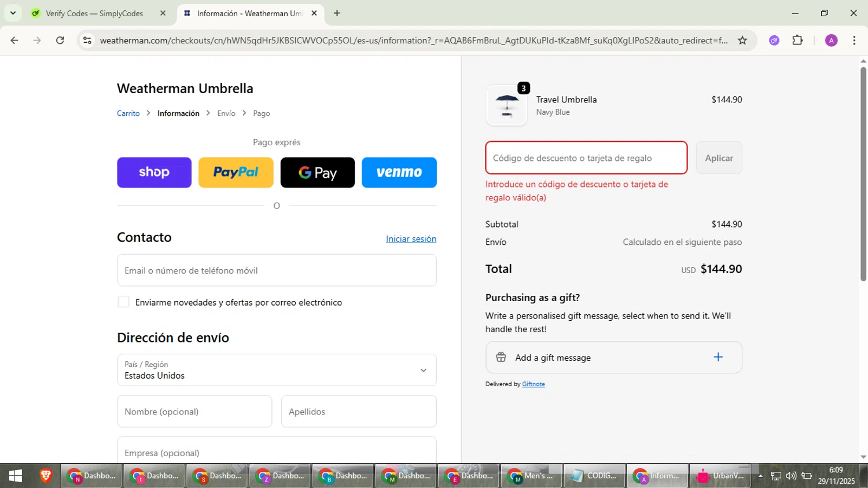Click the Información breadcrumb step
Image resolution: width=868 pixels, height=488 pixels.
click(x=178, y=113)
